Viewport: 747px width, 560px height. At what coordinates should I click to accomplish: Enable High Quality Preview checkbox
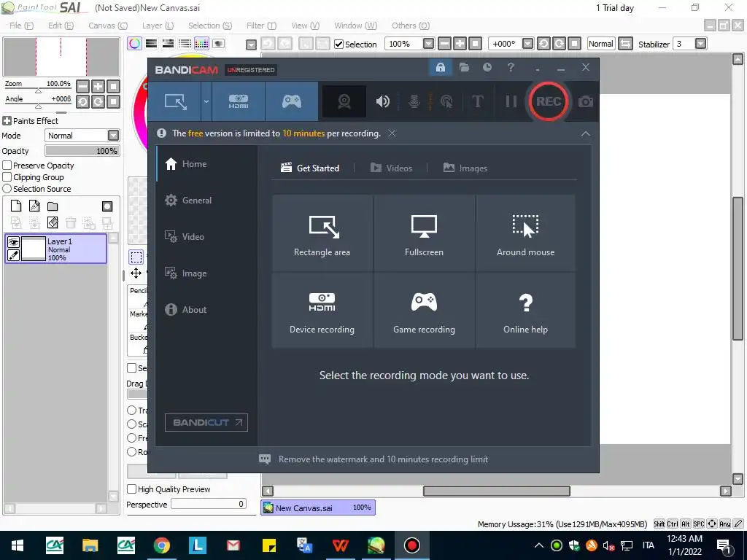132,489
